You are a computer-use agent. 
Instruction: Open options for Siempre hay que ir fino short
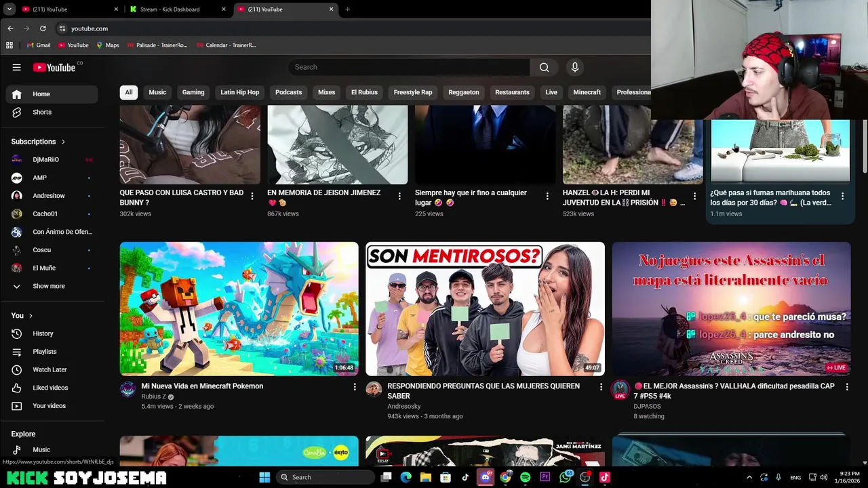pos(547,196)
